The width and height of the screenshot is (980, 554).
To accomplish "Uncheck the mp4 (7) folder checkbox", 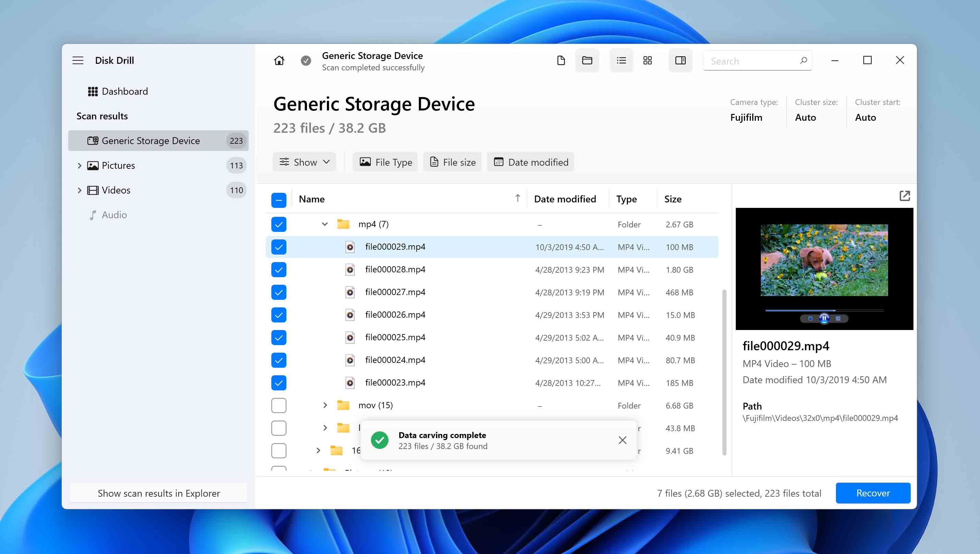I will click(279, 224).
